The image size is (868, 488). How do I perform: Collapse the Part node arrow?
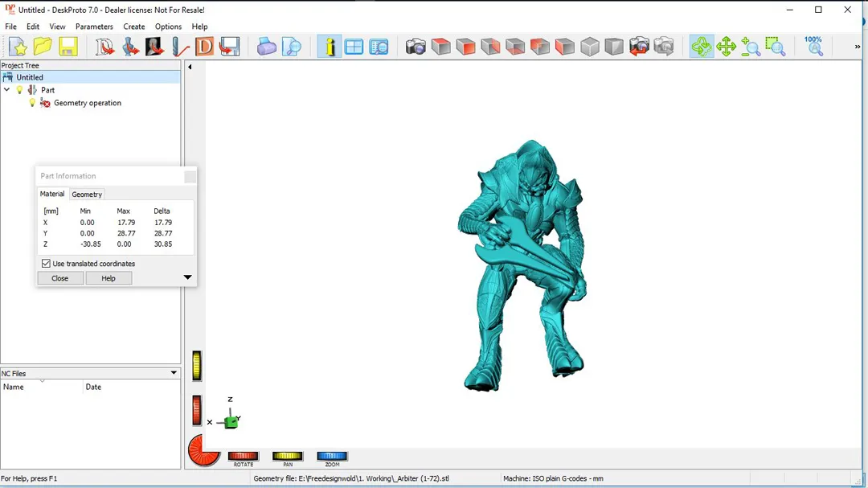coord(6,90)
